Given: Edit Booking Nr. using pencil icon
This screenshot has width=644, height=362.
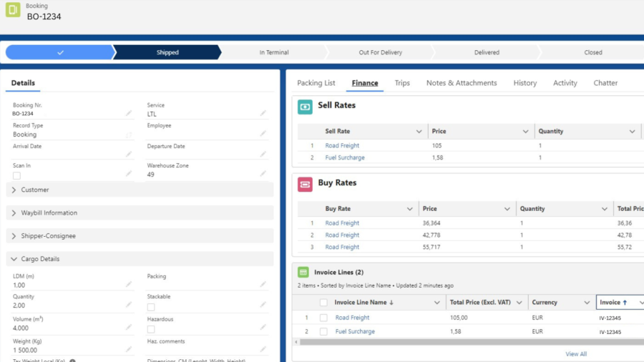Looking at the screenshot, I should 129,113.
